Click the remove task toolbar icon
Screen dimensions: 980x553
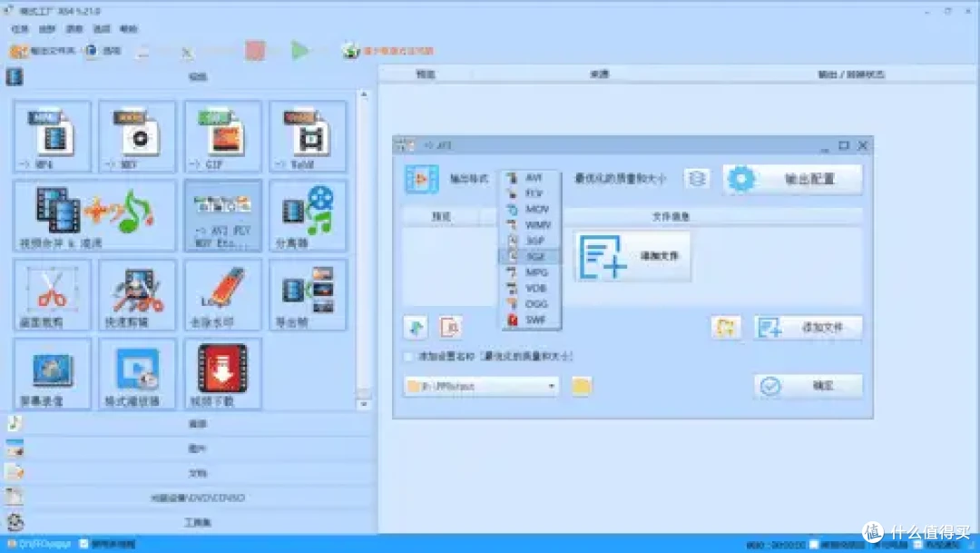tap(142, 53)
